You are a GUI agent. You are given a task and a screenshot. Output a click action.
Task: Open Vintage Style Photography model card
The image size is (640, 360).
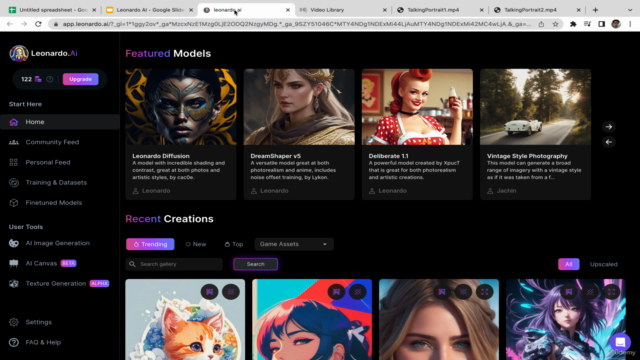pos(536,134)
